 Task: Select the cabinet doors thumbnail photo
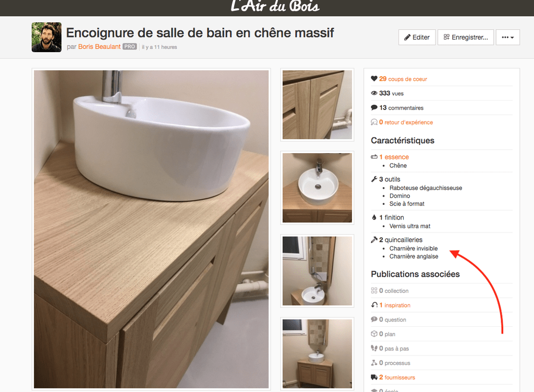click(x=317, y=105)
